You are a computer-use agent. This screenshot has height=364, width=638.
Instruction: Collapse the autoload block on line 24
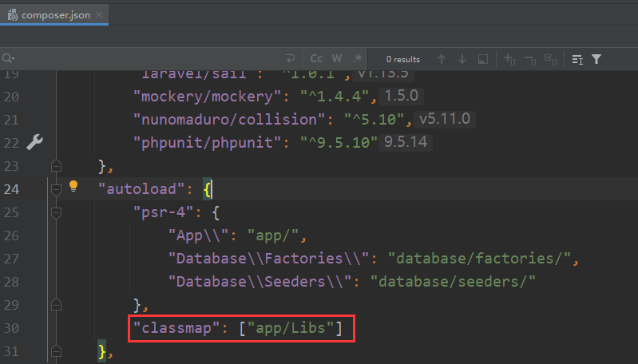pos(56,189)
